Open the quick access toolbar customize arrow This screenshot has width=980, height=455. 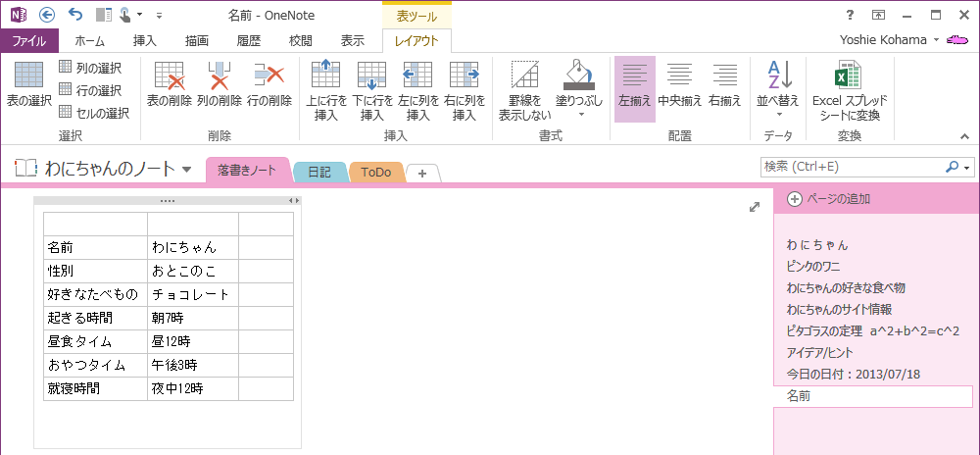pos(160,15)
